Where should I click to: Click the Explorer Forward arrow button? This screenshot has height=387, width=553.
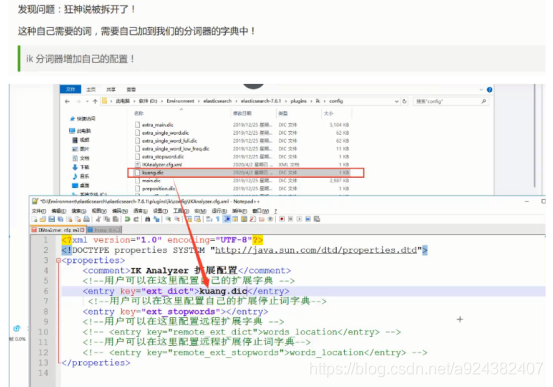click(78, 101)
